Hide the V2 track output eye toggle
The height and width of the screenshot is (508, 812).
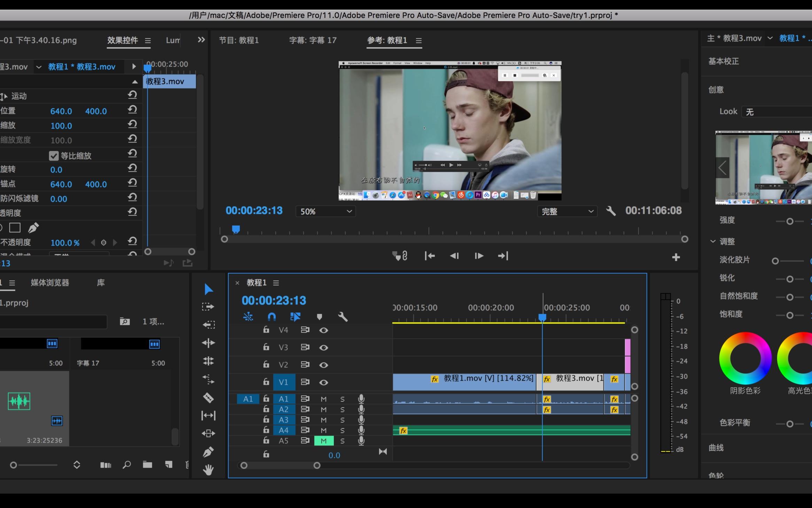[x=324, y=365]
